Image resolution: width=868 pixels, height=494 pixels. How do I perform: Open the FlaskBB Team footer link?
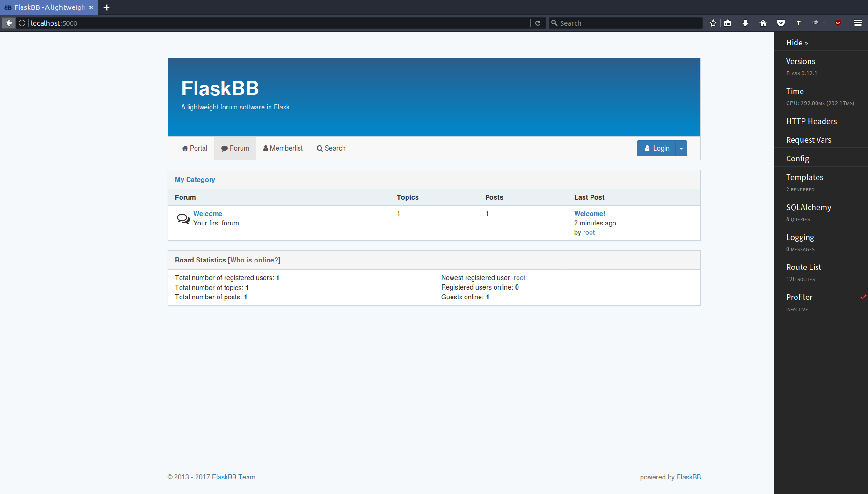point(233,477)
